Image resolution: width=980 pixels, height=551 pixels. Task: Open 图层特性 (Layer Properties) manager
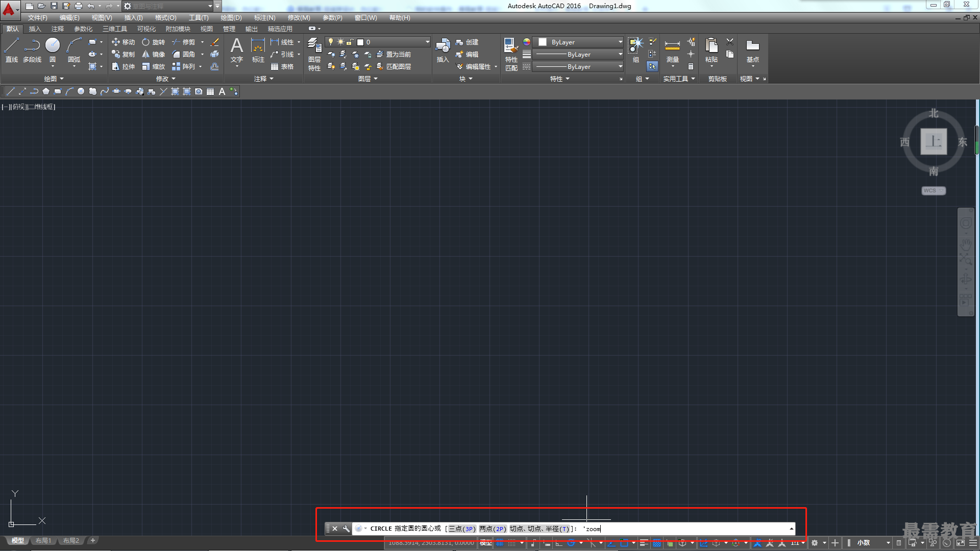(x=314, y=54)
